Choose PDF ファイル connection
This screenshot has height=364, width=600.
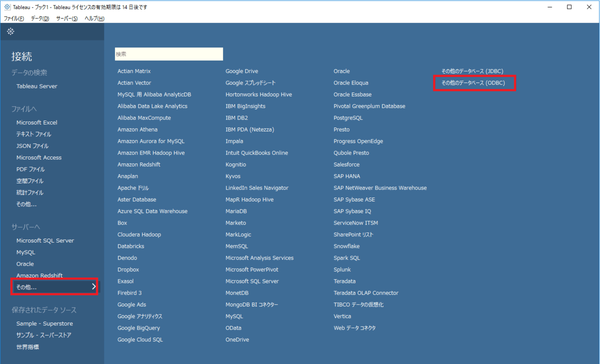[x=30, y=169]
